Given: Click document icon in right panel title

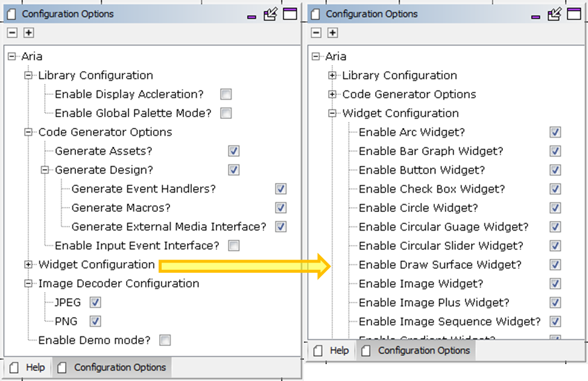Looking at the screenshot, I should pos(315,14).
